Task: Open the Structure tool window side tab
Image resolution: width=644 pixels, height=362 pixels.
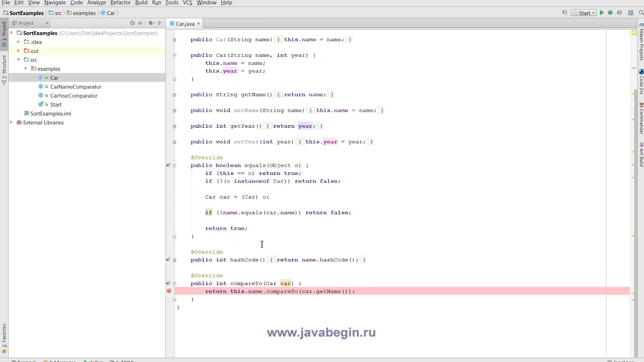Action: click(4, 70)
